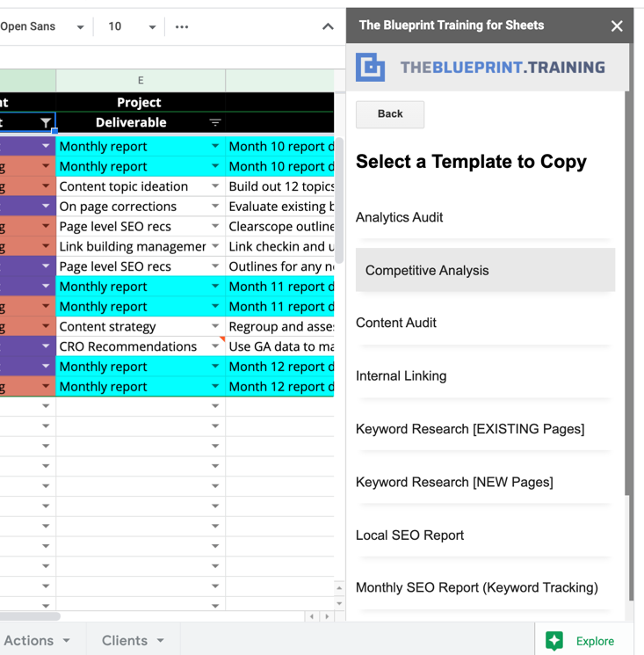The width and height of the screenshot is (644, 655).
Task: Click the scroll up arrow button
Action: [x=339, y=588]
